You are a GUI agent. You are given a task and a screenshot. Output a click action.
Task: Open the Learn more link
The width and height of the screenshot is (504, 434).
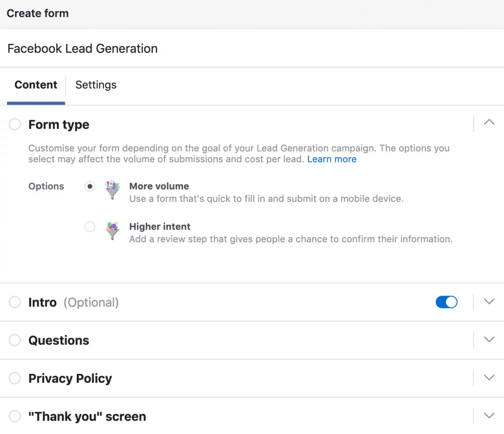332,159
